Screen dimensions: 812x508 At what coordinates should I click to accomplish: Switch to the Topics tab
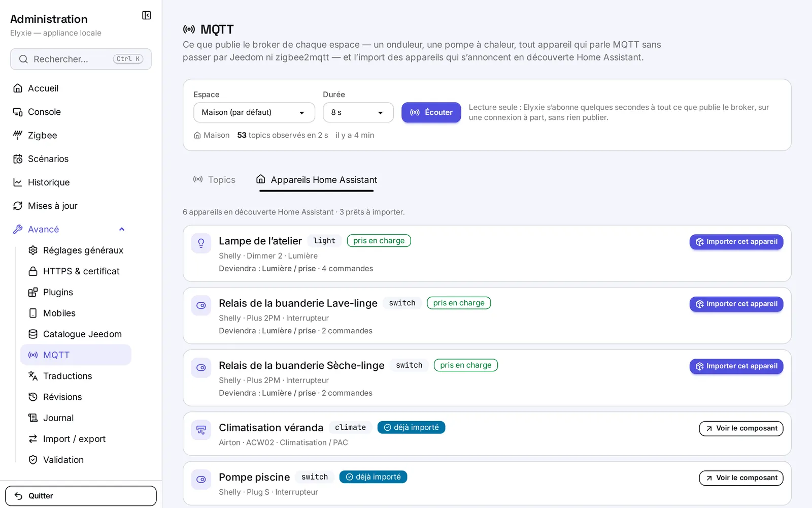pyautogui.click(x=214, y=180)
